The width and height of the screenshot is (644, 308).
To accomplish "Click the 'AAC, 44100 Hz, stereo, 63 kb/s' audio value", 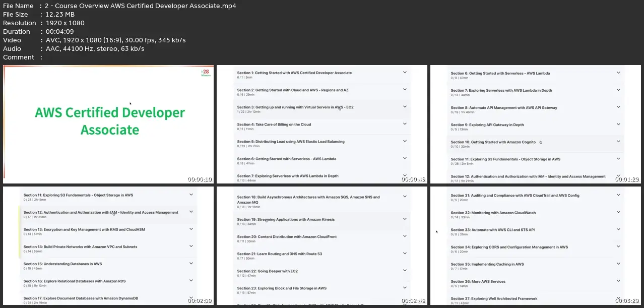I will pos(95,48).
